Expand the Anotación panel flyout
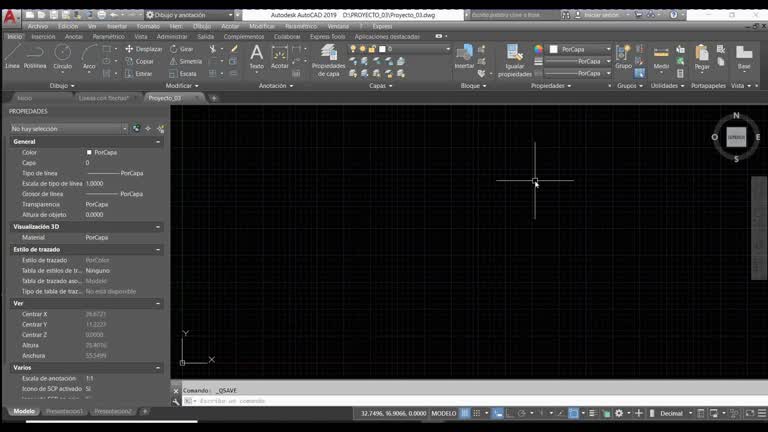768x432 pixels. click(x=276, y=86)
